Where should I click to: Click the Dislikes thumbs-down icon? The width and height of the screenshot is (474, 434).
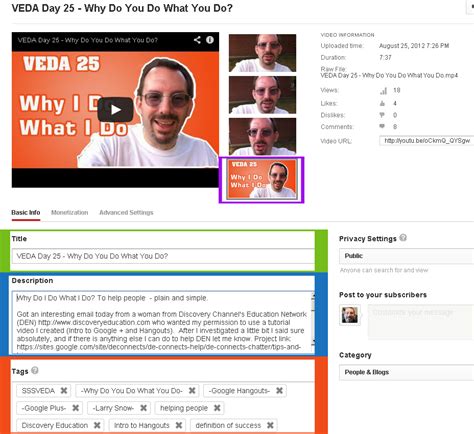(382, 115)
